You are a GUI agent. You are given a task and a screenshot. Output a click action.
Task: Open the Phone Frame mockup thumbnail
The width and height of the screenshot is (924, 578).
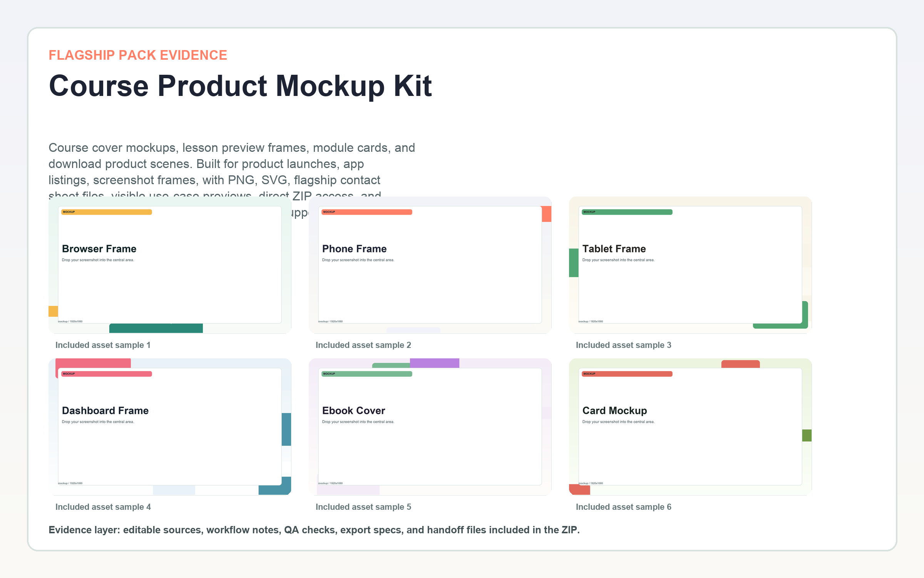(430, 265)
